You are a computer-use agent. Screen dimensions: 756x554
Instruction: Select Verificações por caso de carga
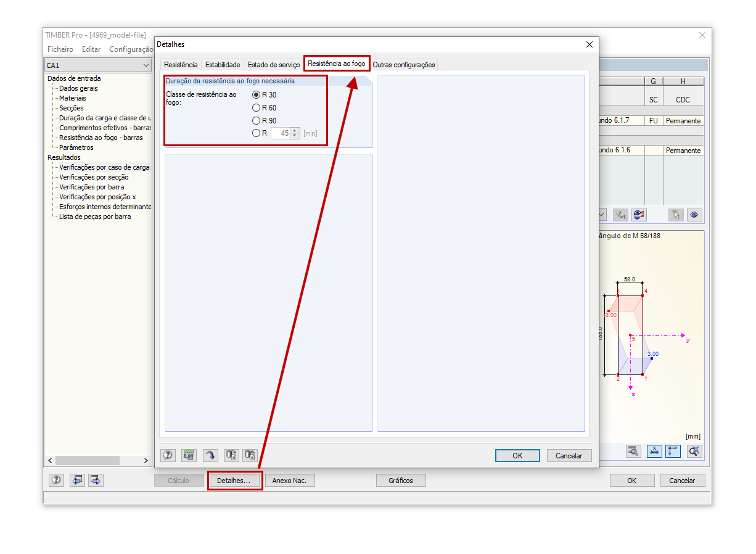click(x=104, y=167)
